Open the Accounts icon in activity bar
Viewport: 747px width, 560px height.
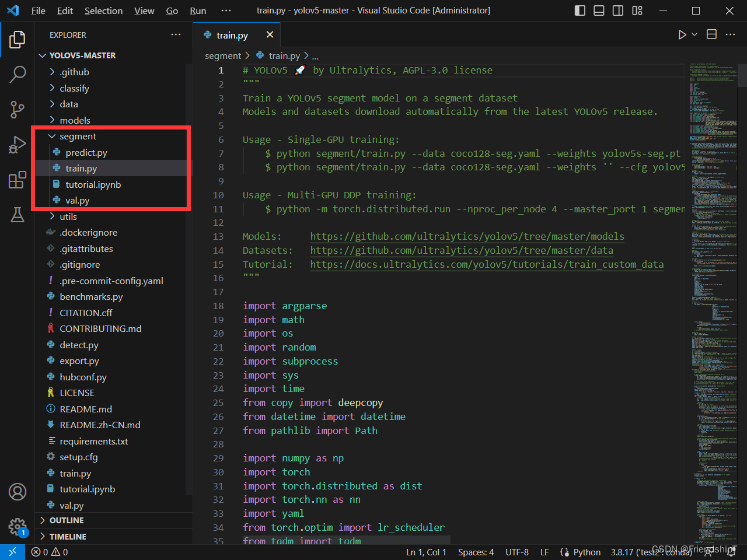point(18,492)
